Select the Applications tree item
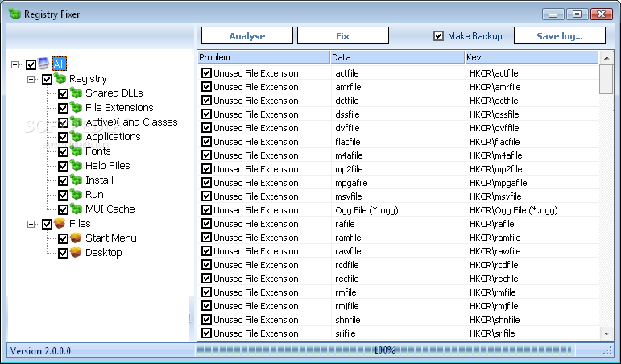This screenshot has height=364, width=621. click(113, 137)
